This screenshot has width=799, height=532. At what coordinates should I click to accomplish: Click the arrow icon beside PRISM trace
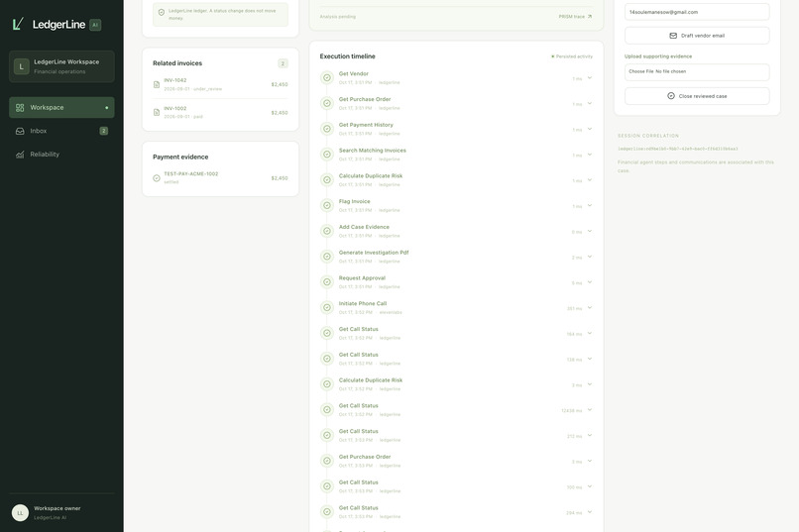click(x=590, y=16)
